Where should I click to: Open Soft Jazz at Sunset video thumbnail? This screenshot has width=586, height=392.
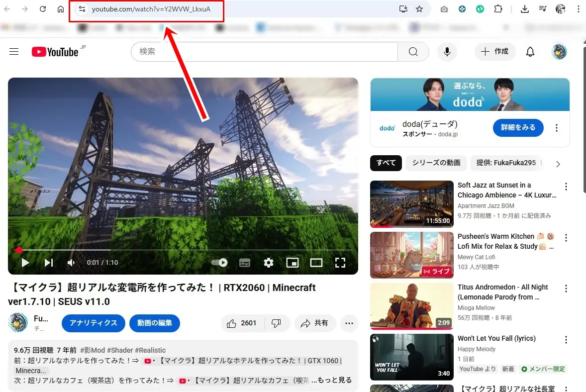click(x=412, y=204)
